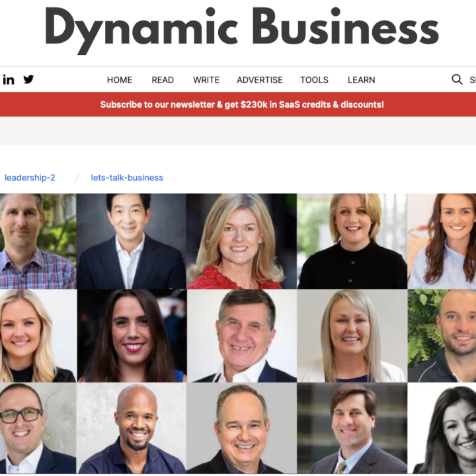Follow the lets-talk-business breadcrumb link
The height and width of the screenshot is (476, 476).
[127, 178]
